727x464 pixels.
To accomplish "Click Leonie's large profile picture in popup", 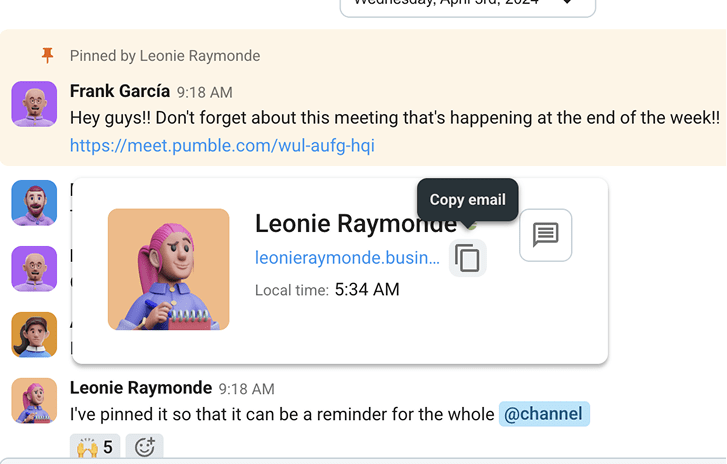I will [169, 269].
